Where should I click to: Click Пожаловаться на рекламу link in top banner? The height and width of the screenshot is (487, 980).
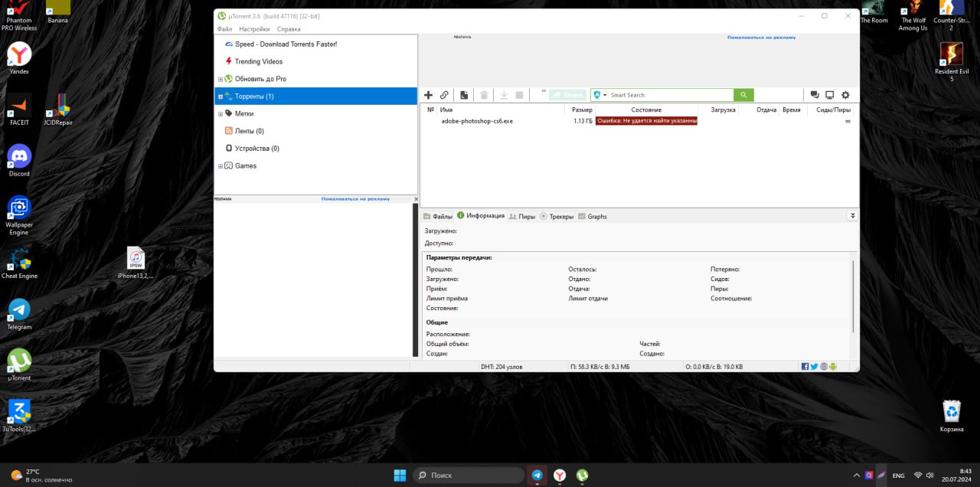[x=761, y=37]
